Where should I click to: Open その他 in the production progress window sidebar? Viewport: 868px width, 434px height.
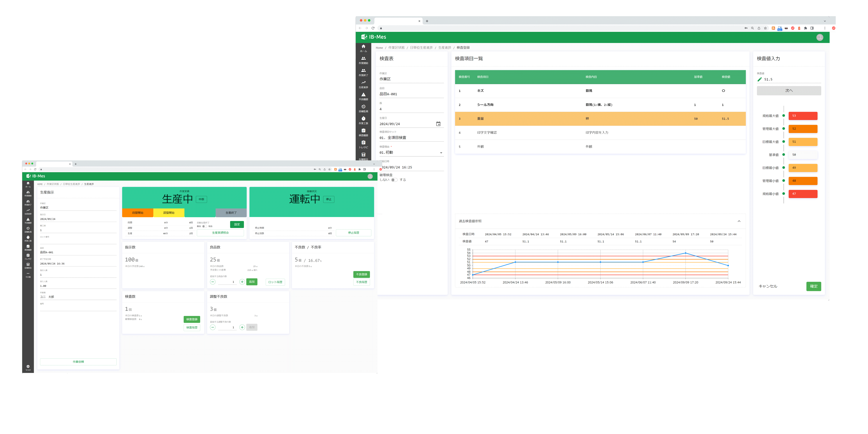(x=28, y=275)
